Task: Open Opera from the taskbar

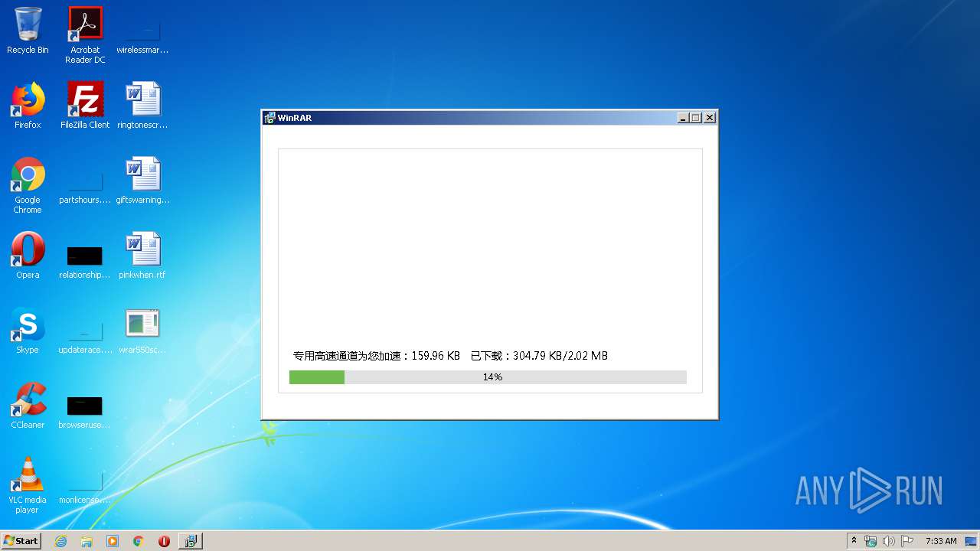Action: [x=164, y=541]
